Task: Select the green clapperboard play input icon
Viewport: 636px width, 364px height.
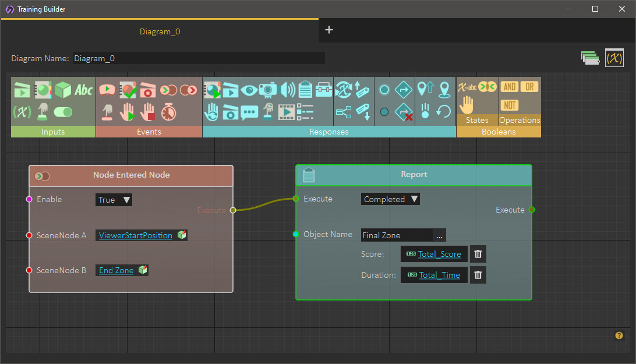Action: coord(22,90)
